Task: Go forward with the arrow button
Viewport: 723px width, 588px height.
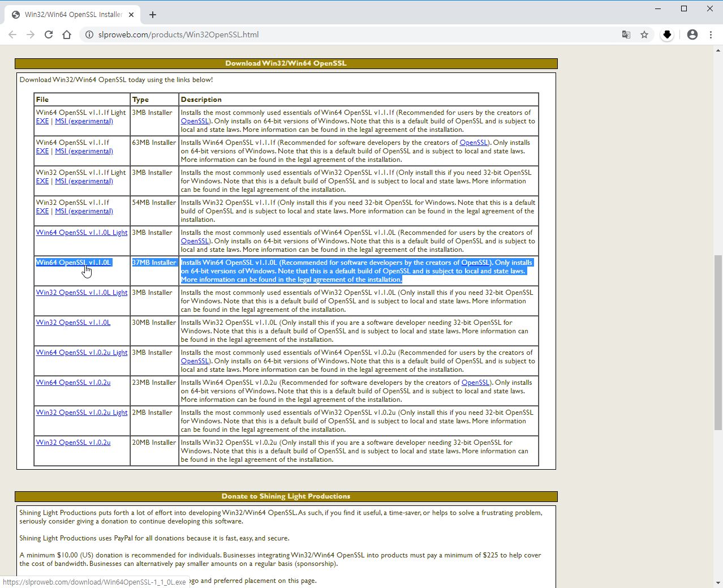Action: coord(31,35)
